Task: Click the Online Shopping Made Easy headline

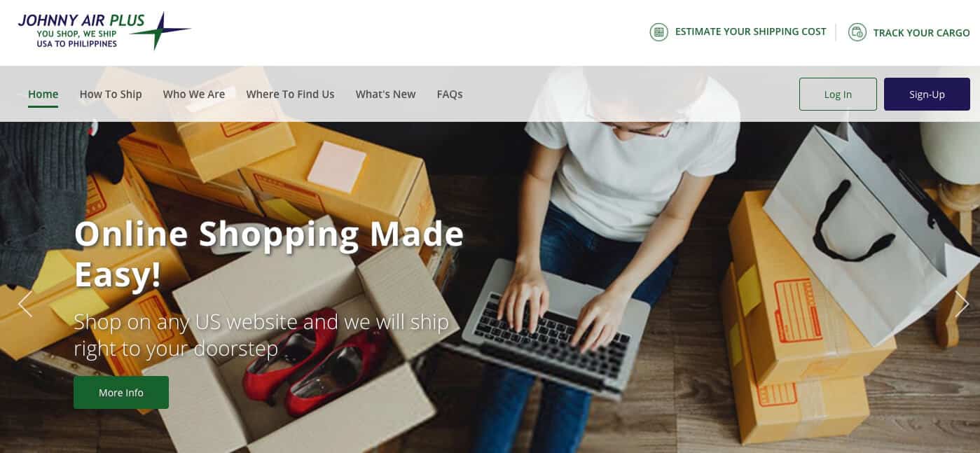Action: pos(269,253)
